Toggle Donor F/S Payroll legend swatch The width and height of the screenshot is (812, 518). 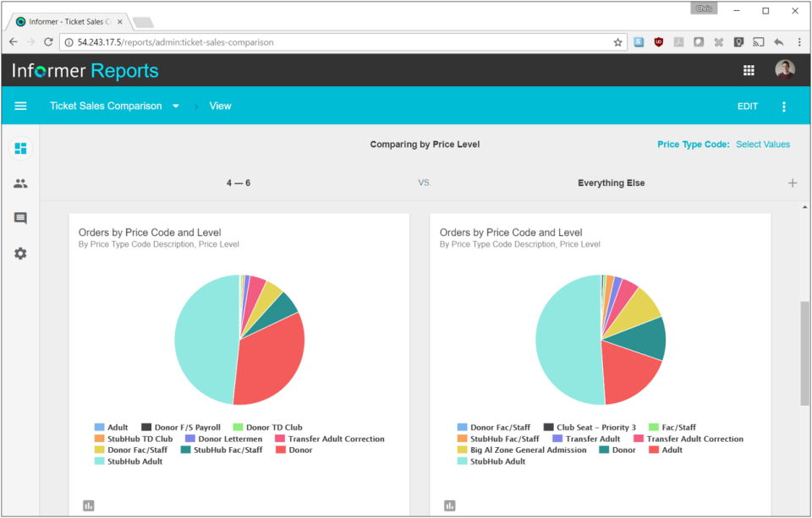pos(146,427)
